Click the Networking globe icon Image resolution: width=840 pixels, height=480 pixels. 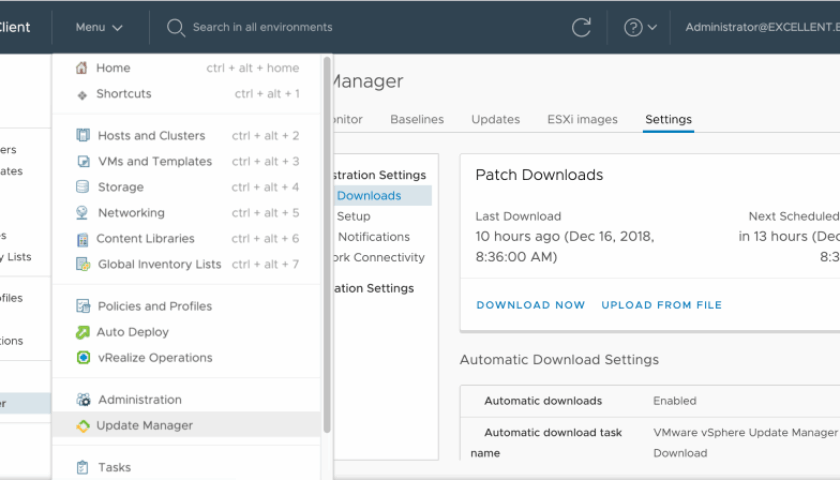[82, 213]
